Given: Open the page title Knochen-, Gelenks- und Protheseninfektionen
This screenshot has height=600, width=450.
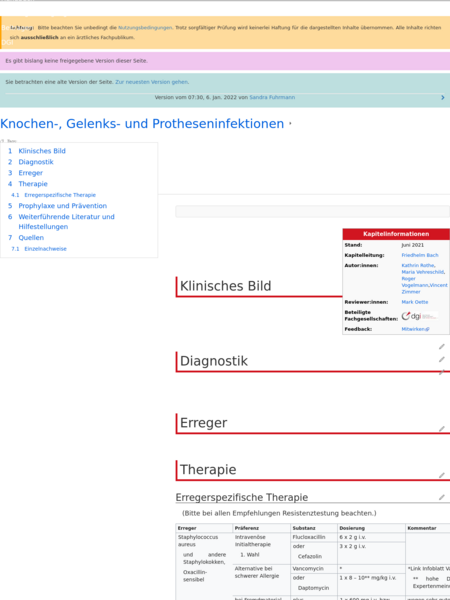Looking at the screenshot, I should [142, 124].
